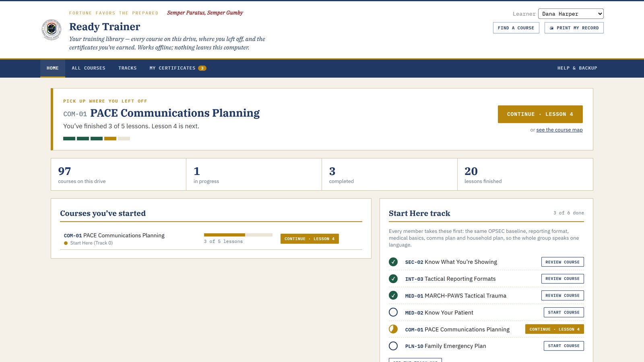
Task: Click the Find a Course button
Action: (x=516, y=28)
